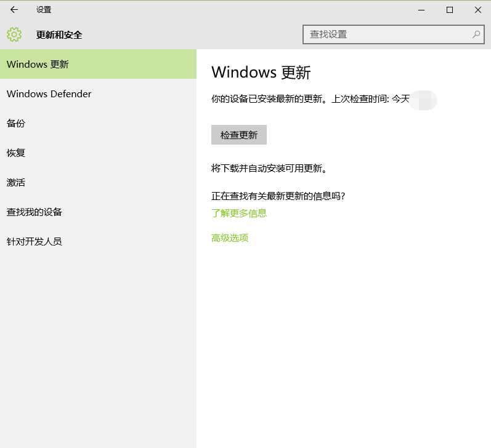Click the 你的设备已安装最新的更新 status text
Image resolution: width=491 pixels, height=448 pixels.
[x=269, y=99]
